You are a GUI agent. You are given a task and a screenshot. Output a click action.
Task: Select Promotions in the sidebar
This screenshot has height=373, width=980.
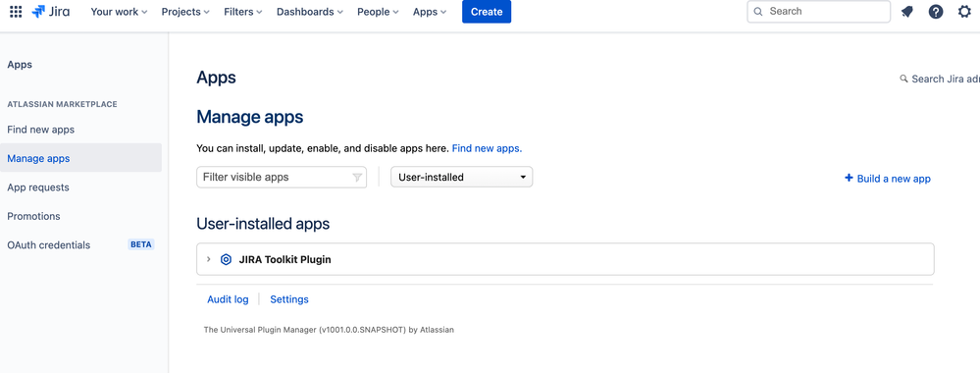pos(33,216)
